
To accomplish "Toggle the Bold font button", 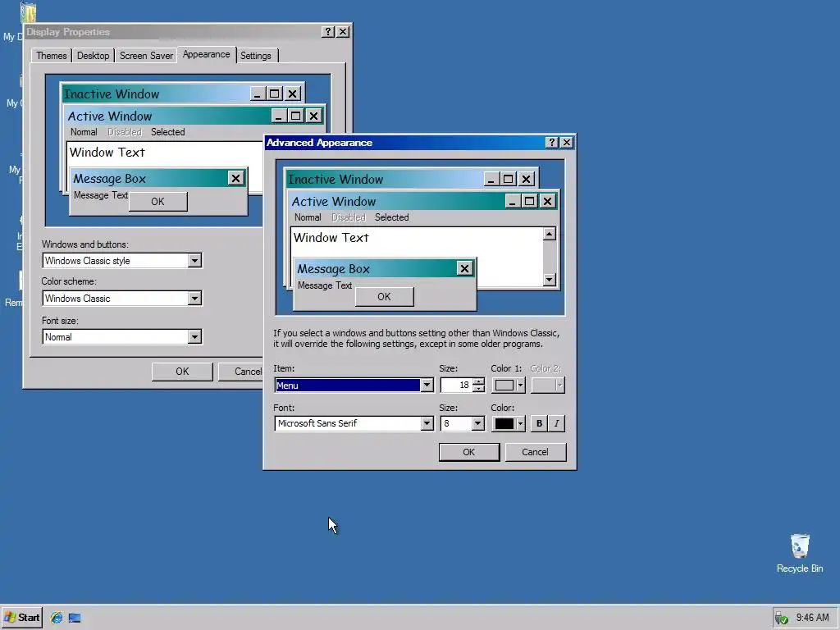I will tap(539, 423).
